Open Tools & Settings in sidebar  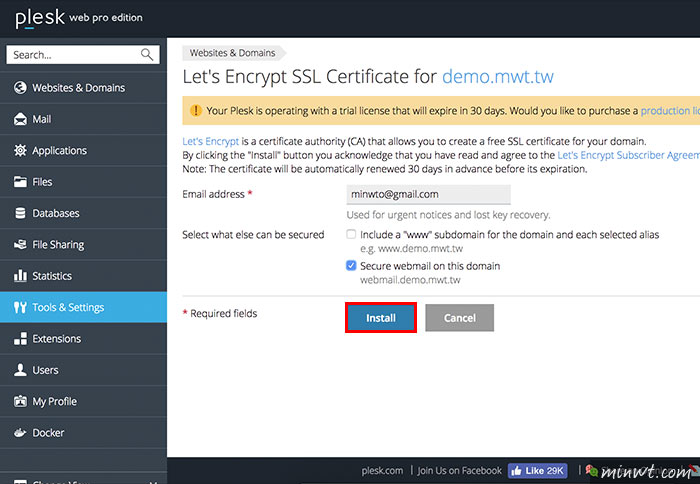[83, 307]
